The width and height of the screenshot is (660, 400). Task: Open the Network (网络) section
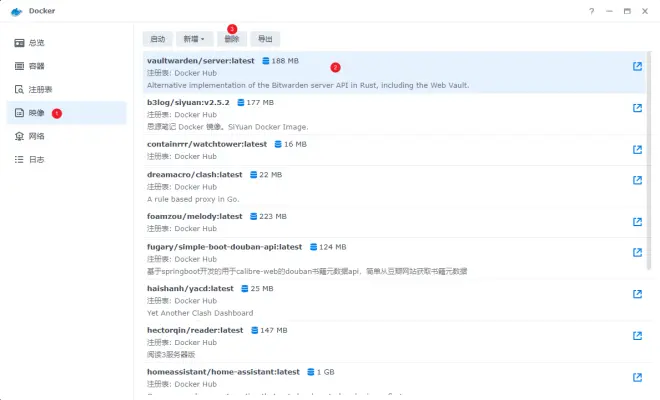[67, 136]
